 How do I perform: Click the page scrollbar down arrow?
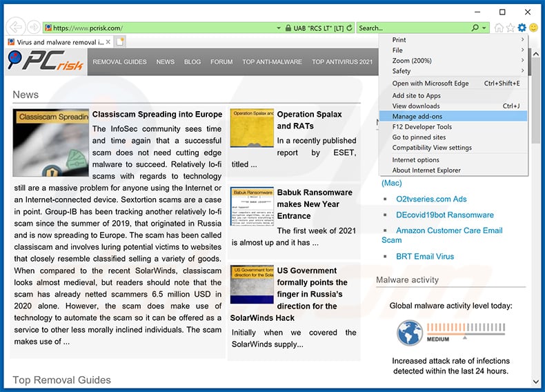(x=535, y=382)
